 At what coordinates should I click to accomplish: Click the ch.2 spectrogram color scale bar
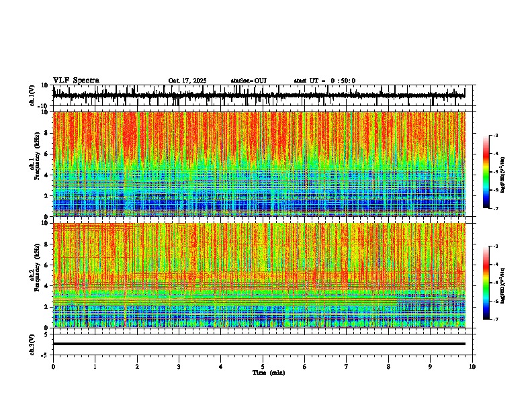(486, 283)
